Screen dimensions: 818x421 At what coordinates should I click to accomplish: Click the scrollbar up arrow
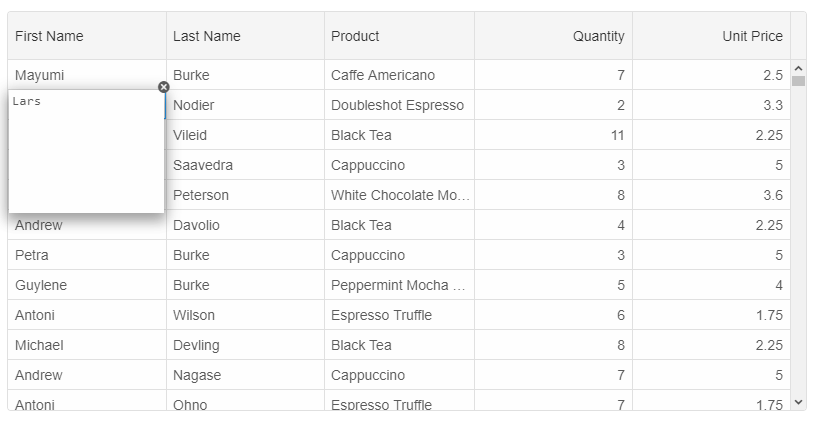798,68
